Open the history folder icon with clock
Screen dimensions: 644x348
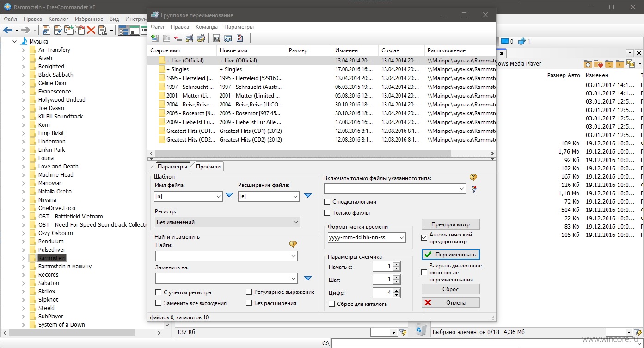pos(588,64)
